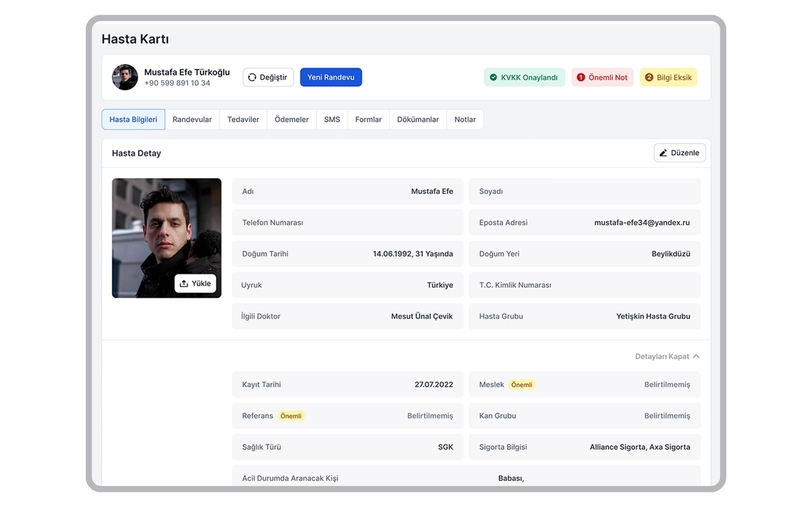The image size is (812, 507).
Task: Click Belirtilmemiş value in Meslek row
Action: (667, 384)
